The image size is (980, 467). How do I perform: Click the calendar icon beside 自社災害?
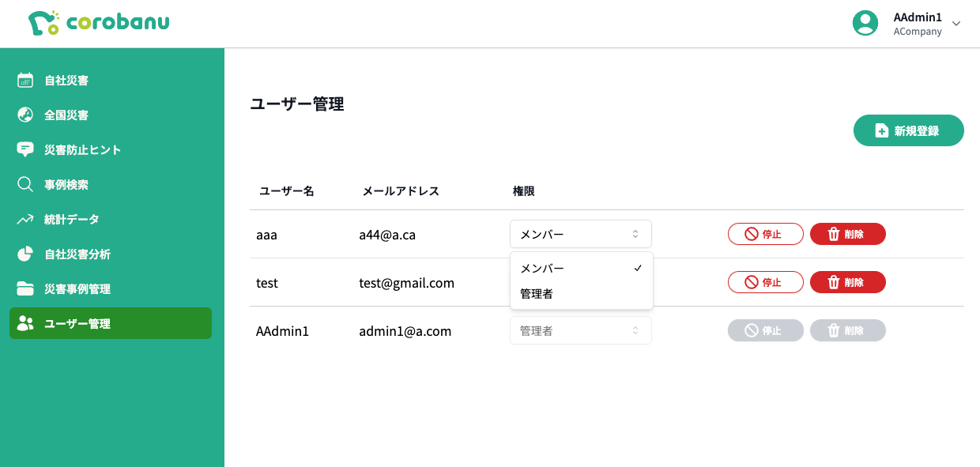coord(25,80)
